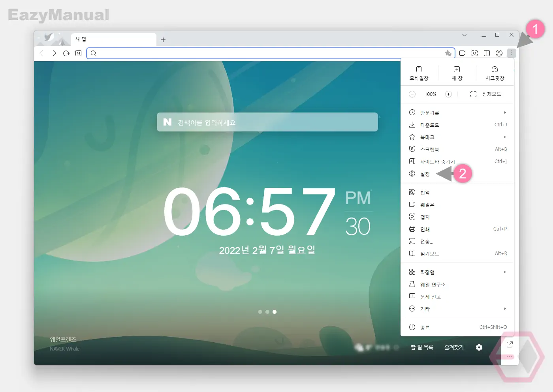Select 인쇄 print menu entry

pyautogui.click(x=457, y=229)
